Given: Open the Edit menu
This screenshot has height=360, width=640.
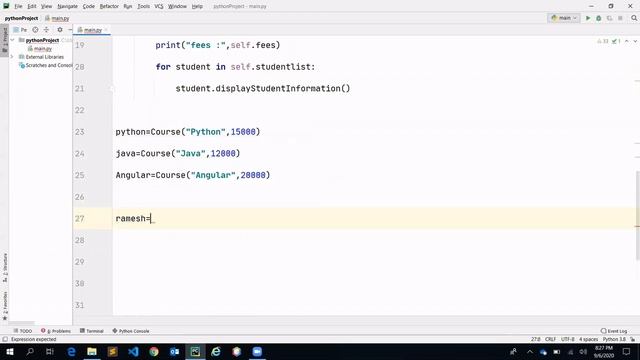Looking at the screenshot, I should pos(32,7).
